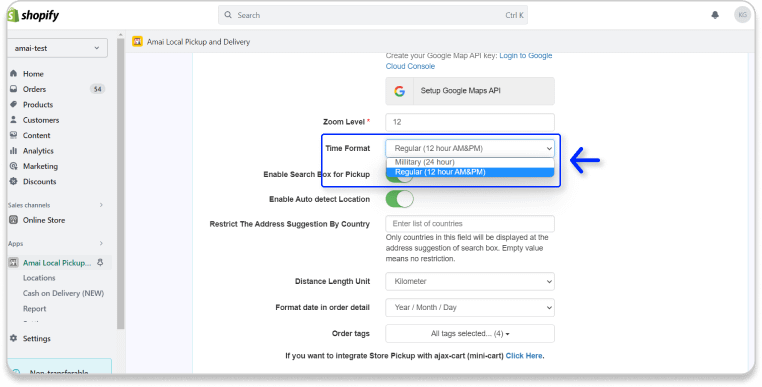
Task: Click the 54 orders badge
Action: point(98,89)
